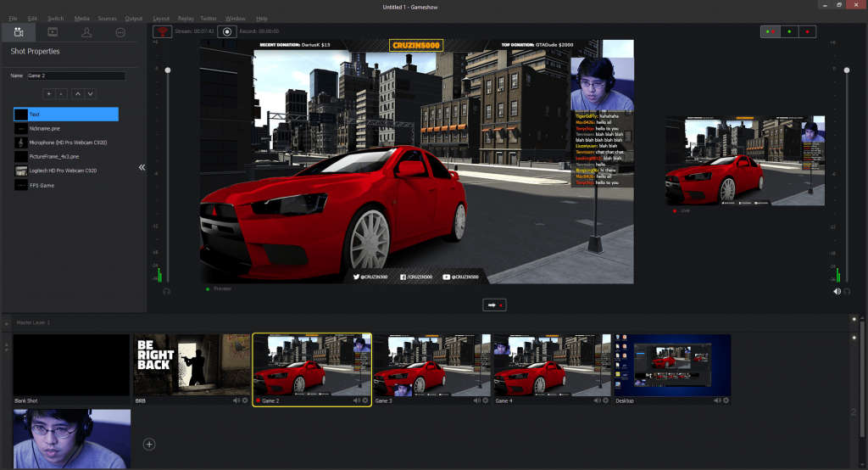This screenshot has width=868, height=470.
Task: Open the Help menu
Action: pyautogui.click(x=262, y=19)
